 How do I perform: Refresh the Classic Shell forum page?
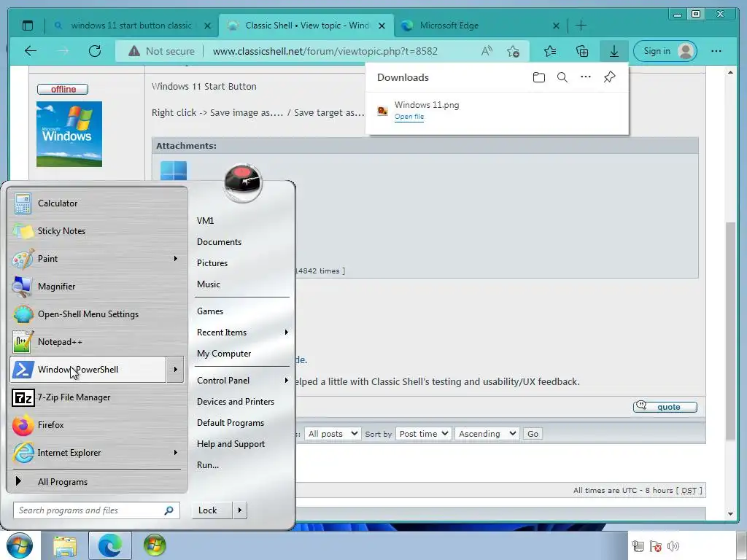tap(95, 51)
